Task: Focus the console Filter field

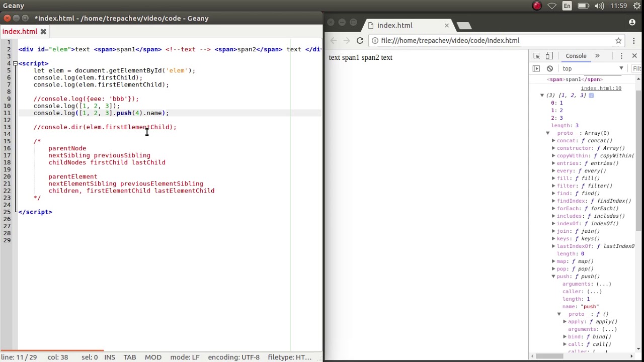Action: [x=637, y=68]
